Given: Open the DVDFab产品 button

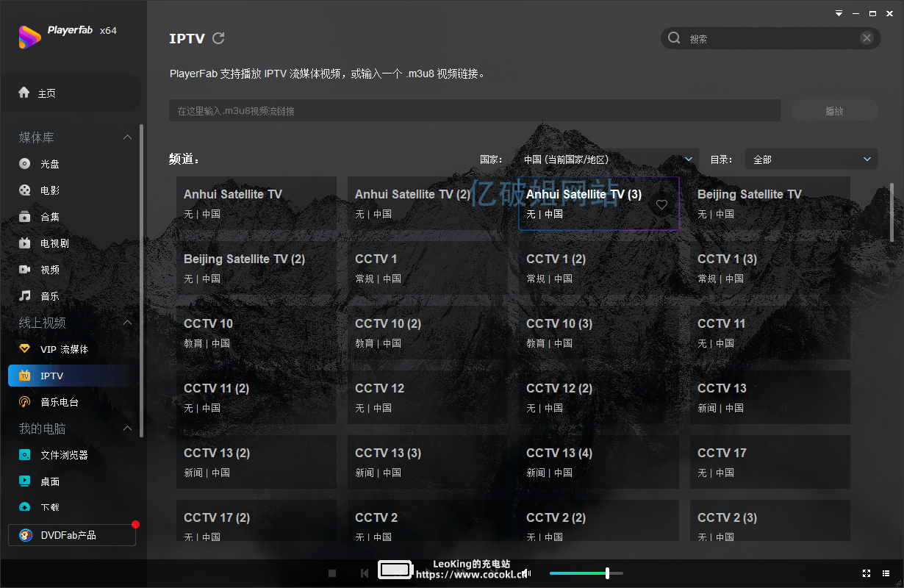Looking at the screenshot, I should tap(72, 535).
